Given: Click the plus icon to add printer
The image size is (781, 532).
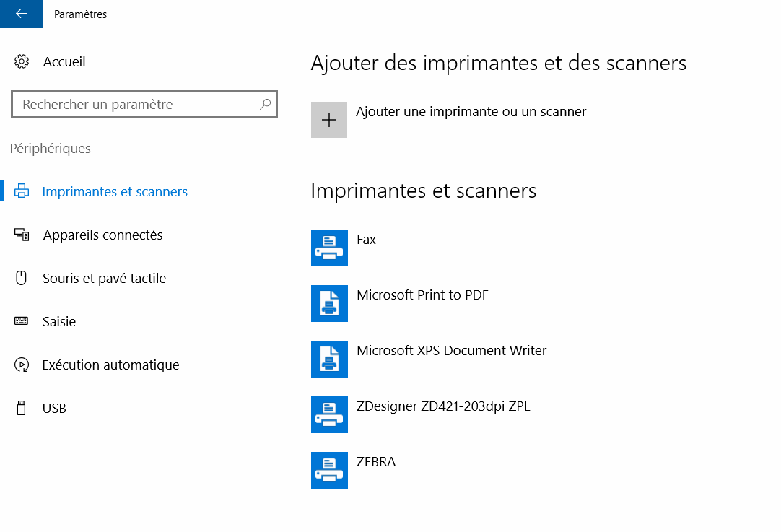Looking at the screenshot, I should (x=329, y=120).
